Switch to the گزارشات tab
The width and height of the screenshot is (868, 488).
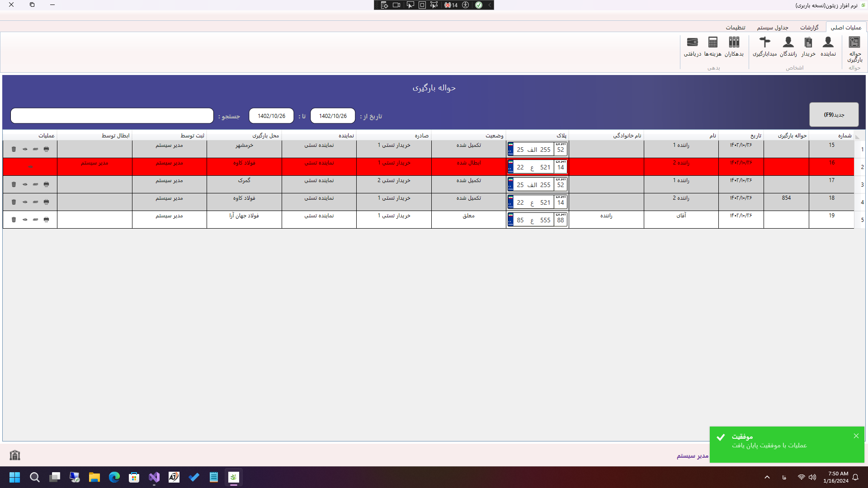tap(809, 28)
